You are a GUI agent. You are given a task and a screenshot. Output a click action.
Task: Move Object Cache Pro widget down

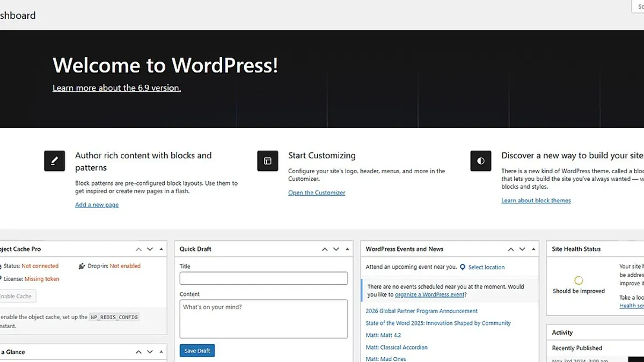click(150, 249)
